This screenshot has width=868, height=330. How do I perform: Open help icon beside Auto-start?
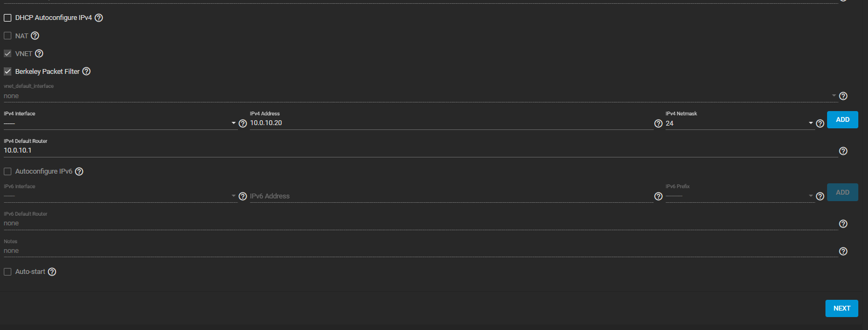[52, 272]
